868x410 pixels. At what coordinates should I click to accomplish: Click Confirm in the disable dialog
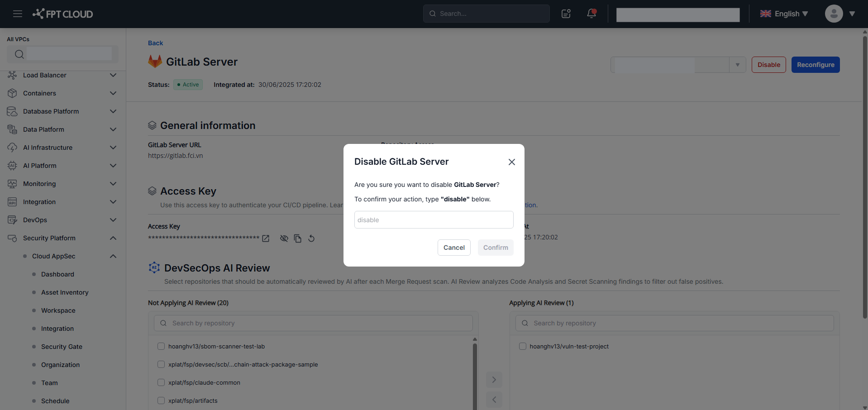coord(496,248)
